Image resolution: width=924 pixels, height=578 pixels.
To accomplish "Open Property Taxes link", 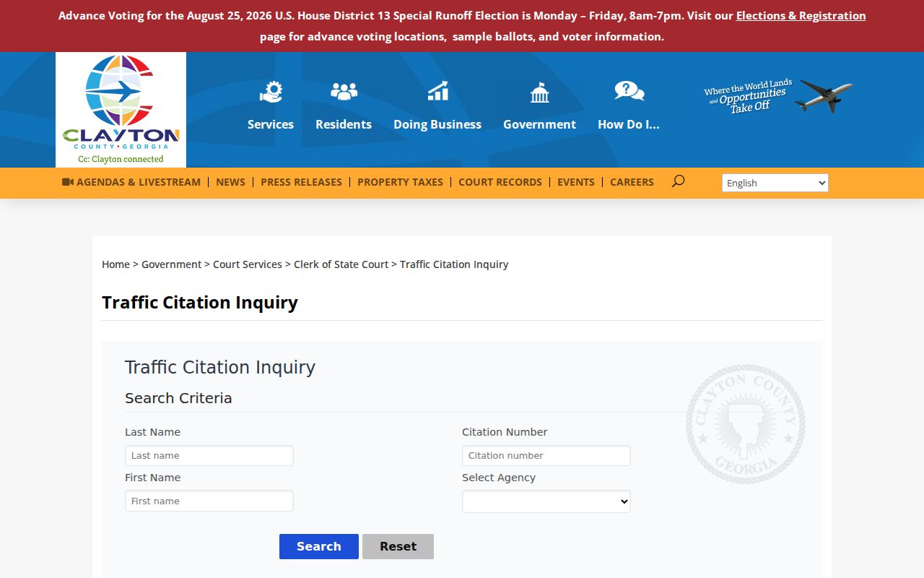I will [x=400, y=182].
